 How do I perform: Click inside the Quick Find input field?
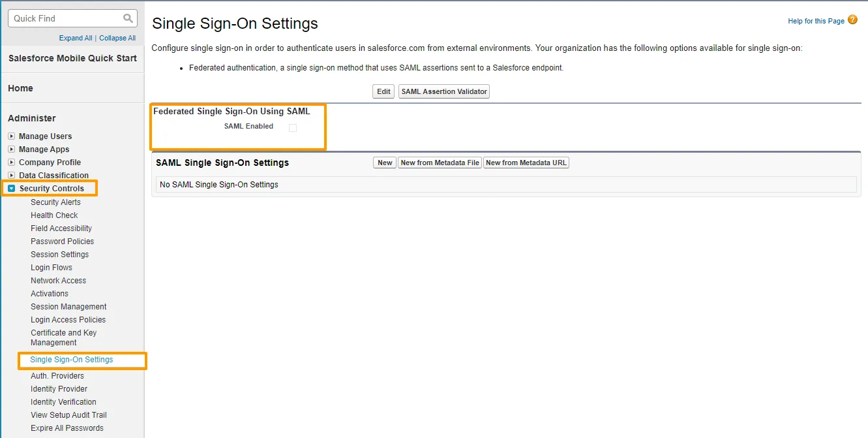tap(65, 18)
